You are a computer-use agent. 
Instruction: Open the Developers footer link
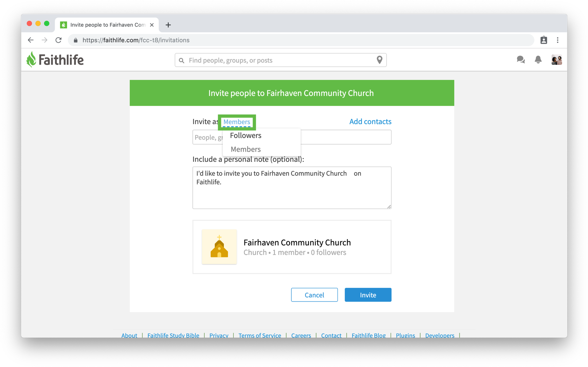pyautogui.click(x=440, y=335)
